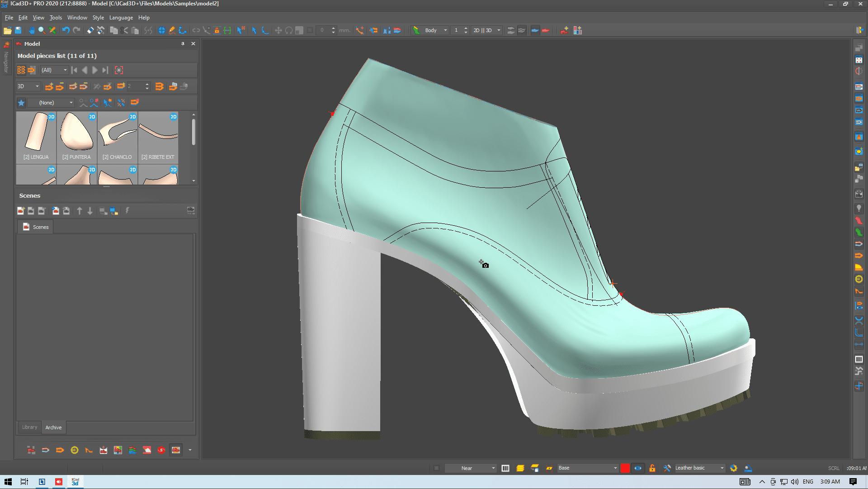Open the Language menu
Image resolution: width=868 pixels, height=489 pixels.
pyautogui.click(x=121, y=18)
